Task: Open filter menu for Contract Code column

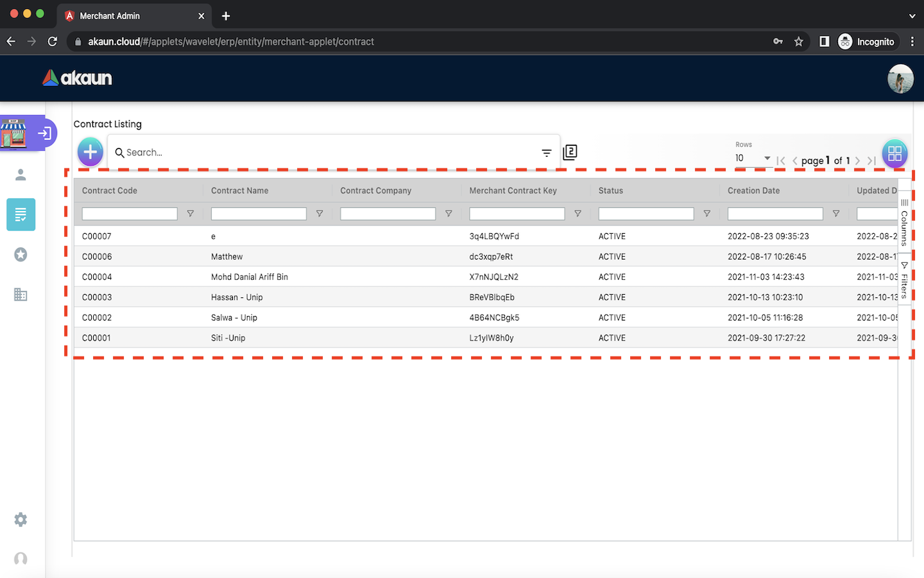Action: click(191, 214)
